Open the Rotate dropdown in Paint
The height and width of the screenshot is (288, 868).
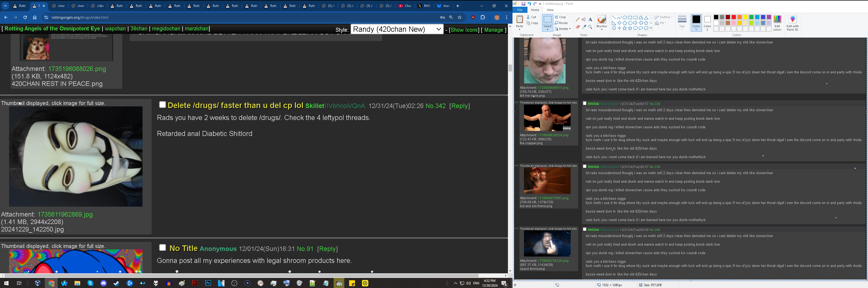pyautogui.click(x=563, y=29)
